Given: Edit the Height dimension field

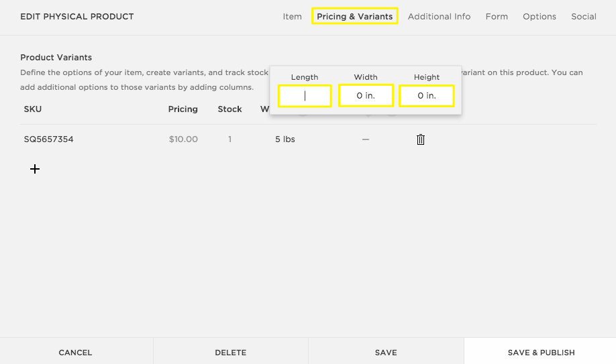Looking at the screenshot, I should click(x=427, y=96).
